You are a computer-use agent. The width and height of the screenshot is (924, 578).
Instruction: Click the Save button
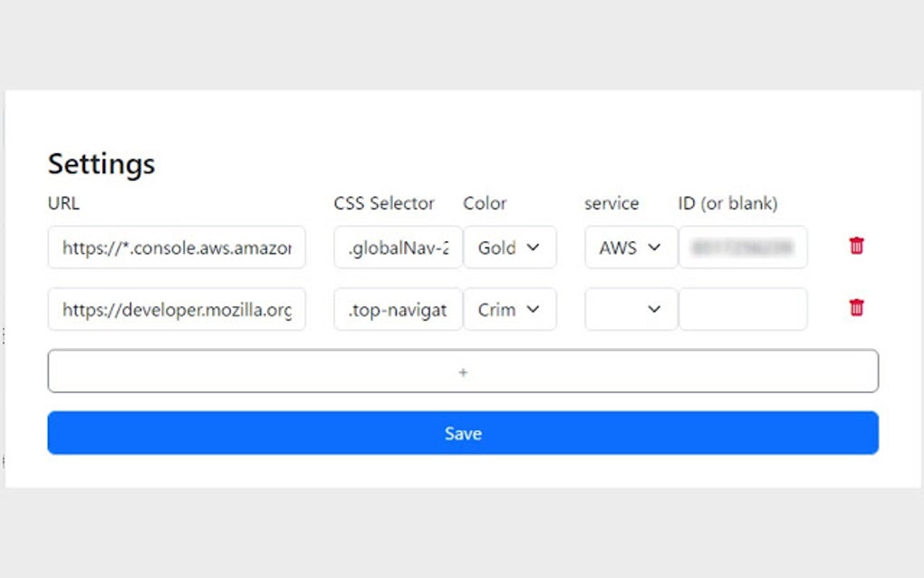(462, 433)
